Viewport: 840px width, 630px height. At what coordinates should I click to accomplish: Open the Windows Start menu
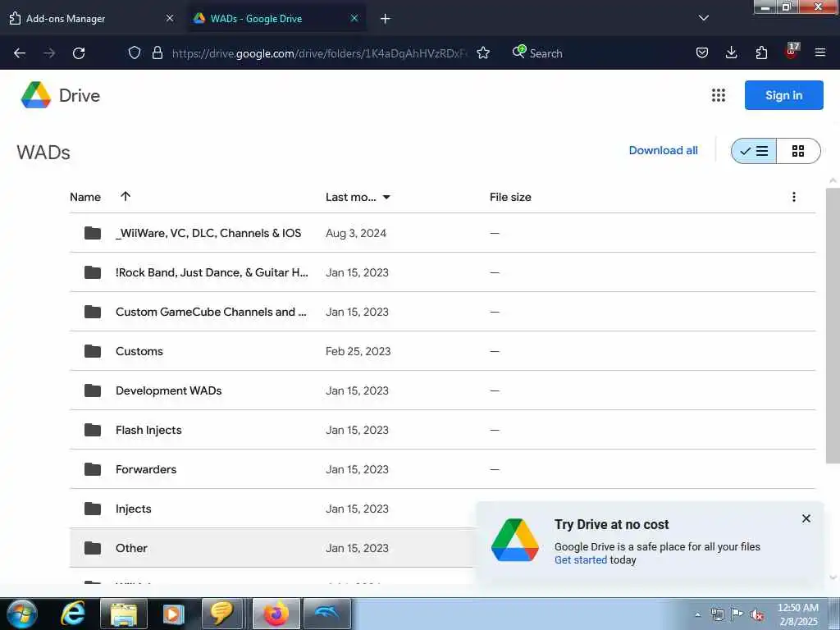tap(22, 614)
